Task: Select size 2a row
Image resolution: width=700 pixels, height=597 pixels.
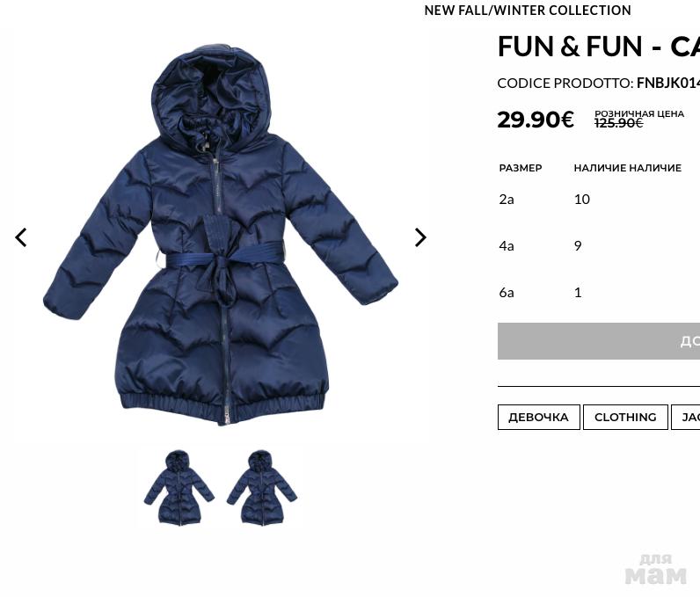Action: (599, 199)
